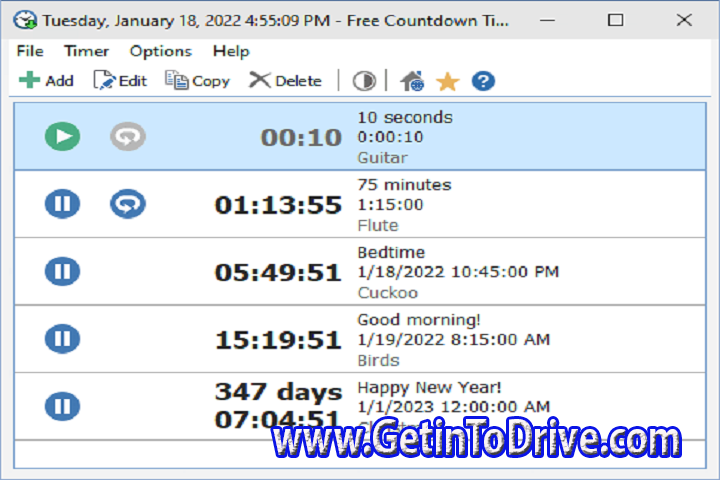Toggle the gray repeat icon for 10 seconds timer
The height and width of the screenshot is (480, 720).
click(128, 136)
